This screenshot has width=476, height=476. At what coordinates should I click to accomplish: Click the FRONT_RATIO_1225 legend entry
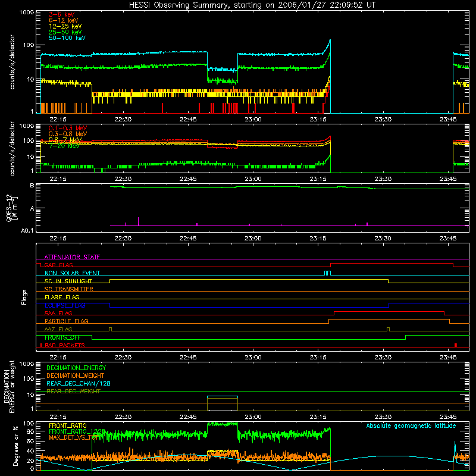77,431
